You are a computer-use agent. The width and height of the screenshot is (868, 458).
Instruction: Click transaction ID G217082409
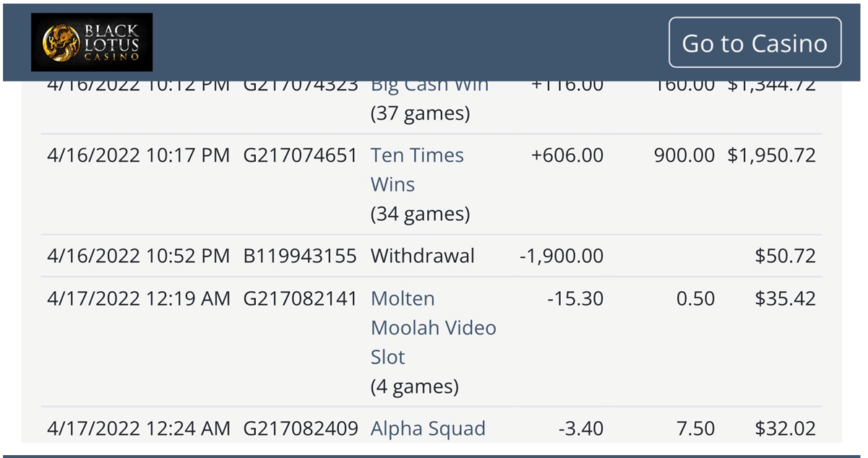pyautogui.click(x=300, y=428)
